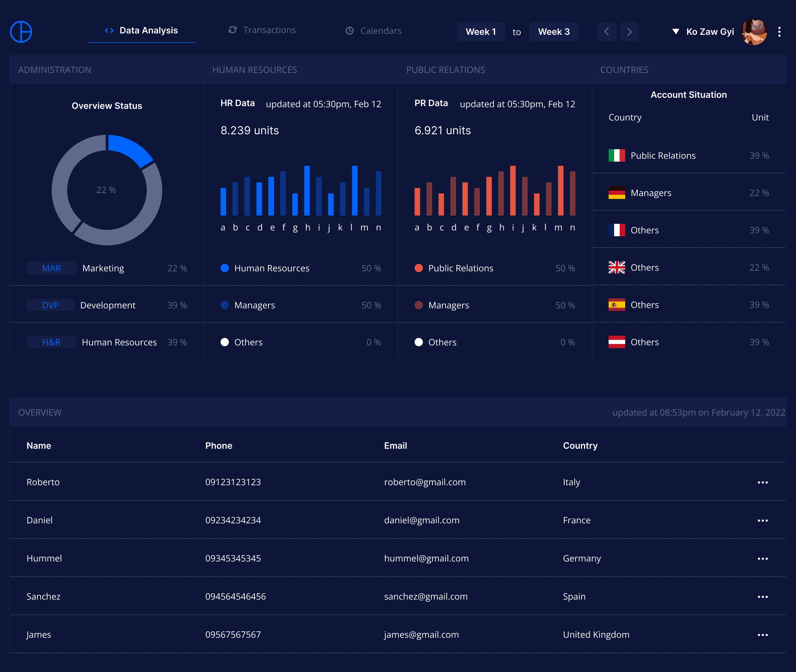
Task: Click the MAR Marketing tag
Action: 51,268
